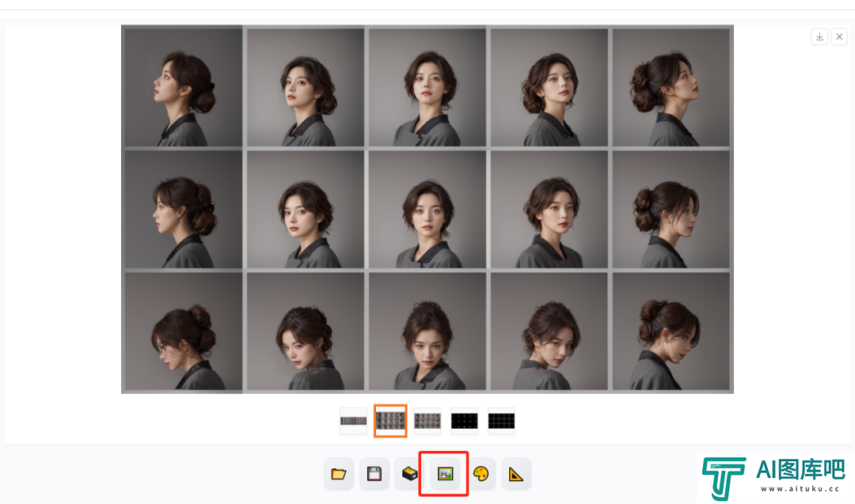Click the framed picture icon button
Screen dimensions: 855x504
445,473
